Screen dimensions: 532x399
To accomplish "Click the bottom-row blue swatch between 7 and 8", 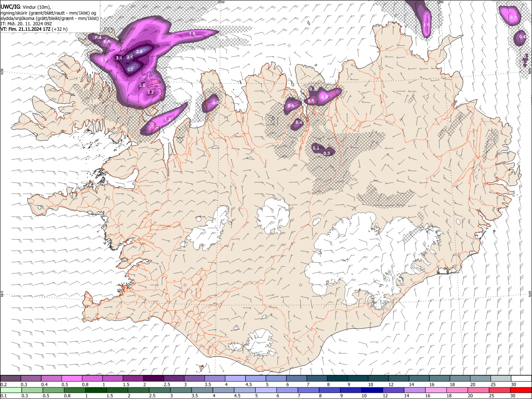I will point(308,390).
